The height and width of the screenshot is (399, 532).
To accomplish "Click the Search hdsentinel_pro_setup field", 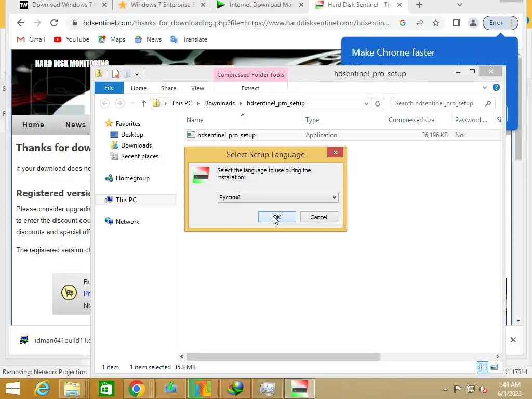I will [x=443, y=103].
